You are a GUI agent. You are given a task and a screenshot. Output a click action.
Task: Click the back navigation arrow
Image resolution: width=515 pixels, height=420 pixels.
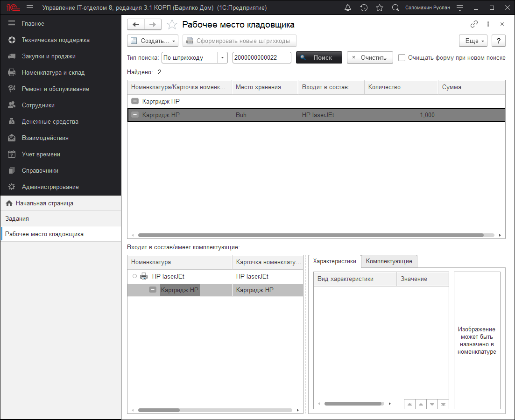136,25
